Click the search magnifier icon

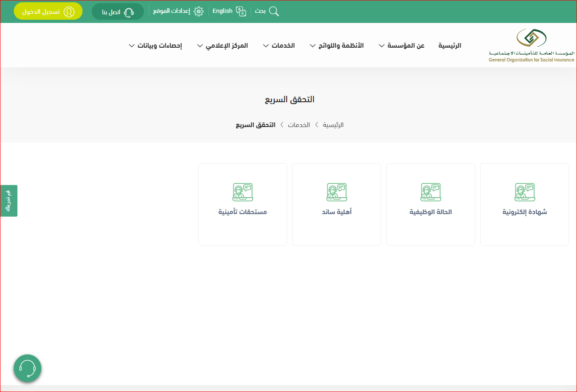point(274,11)
